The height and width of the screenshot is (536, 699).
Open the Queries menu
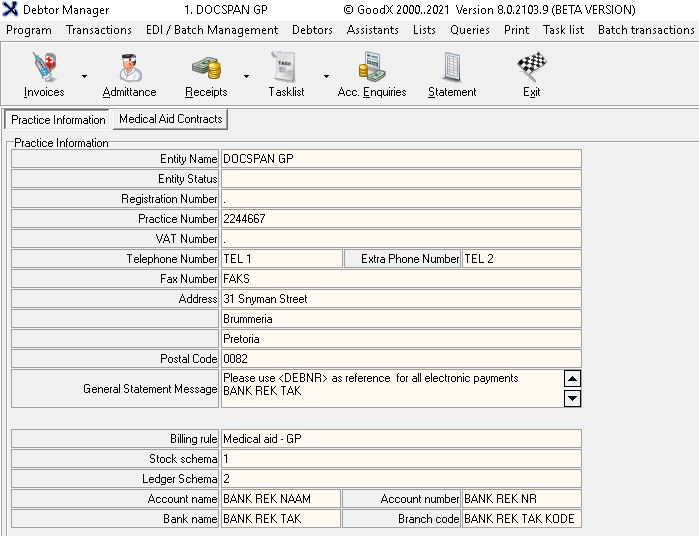coord(469,30)
